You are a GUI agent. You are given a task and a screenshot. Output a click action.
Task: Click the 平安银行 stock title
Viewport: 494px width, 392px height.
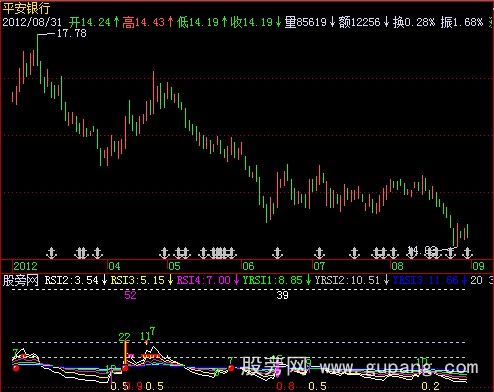click(x=26, y=8)
